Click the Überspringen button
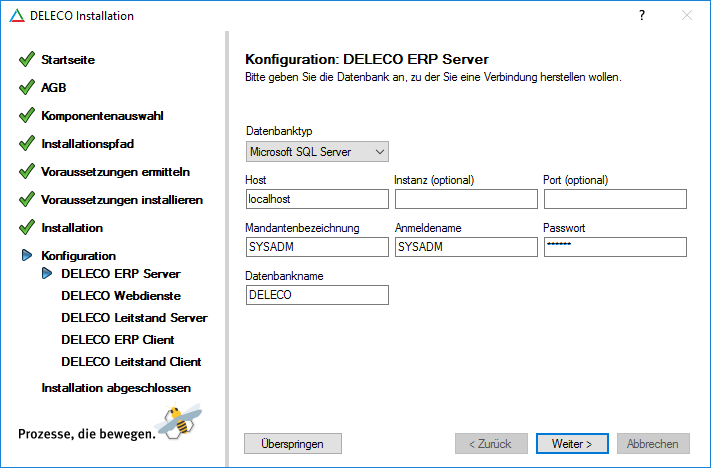The height and width of the screenshot is (468, 711). click(x=293, y=444)
